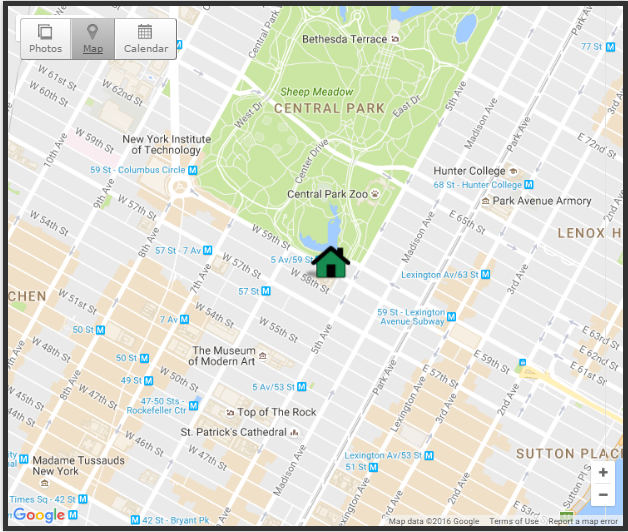The height and width of the screenshot is (532, 628).
Task: Click the Central Park Zoo paw icon
Action: pyautogui.click(x=375, y=194)
